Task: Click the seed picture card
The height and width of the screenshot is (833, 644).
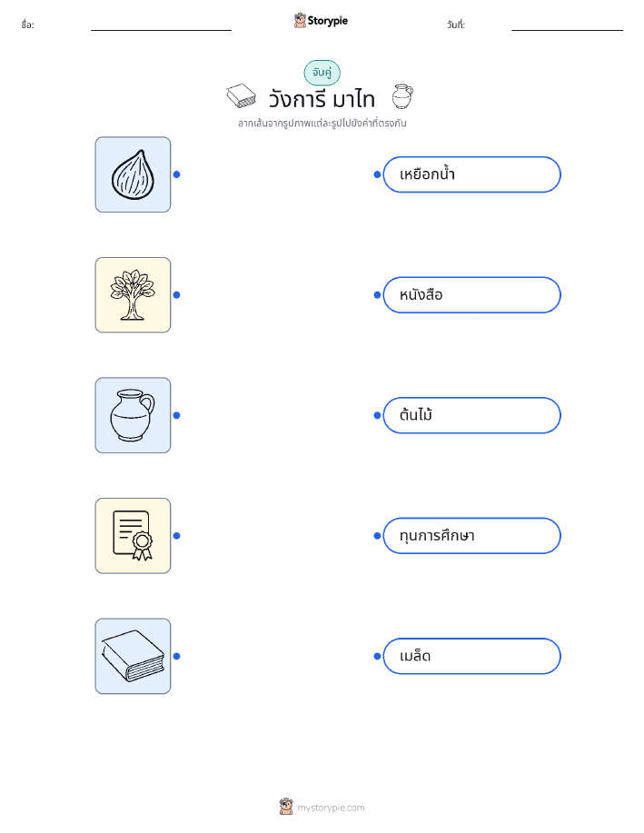Action: pos(133,174)
